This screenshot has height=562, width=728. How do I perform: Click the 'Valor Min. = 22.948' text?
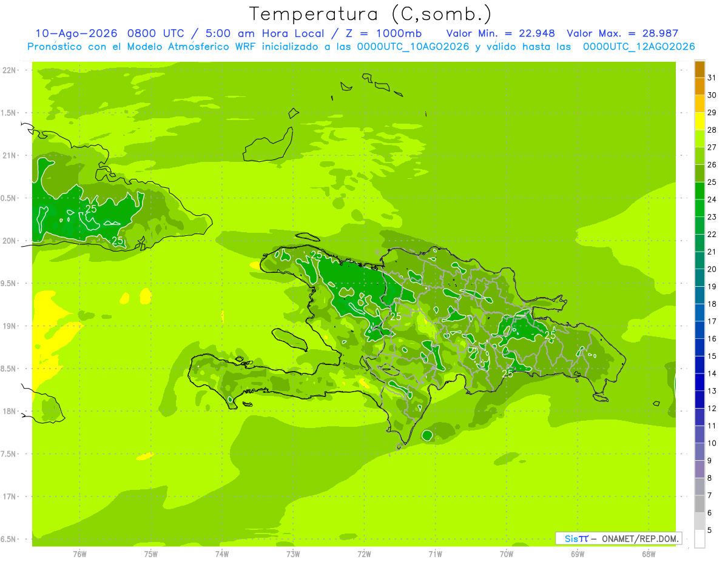click(500, 33)
